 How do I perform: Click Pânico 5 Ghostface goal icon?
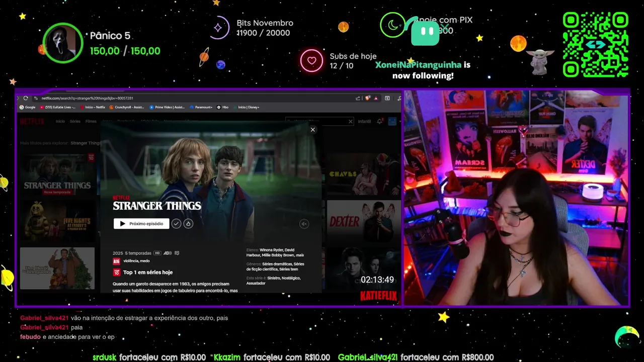(62, 43)
